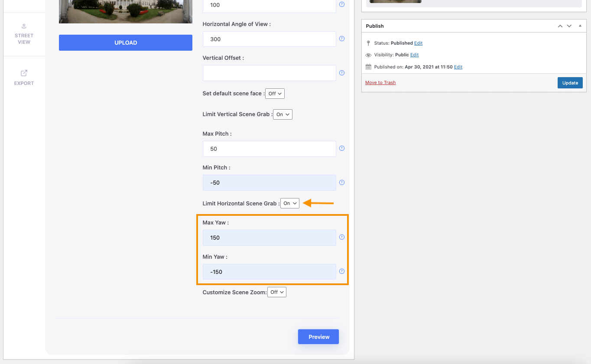
Task: Open the Street View tab icon
Action: (x=24, y=27)
